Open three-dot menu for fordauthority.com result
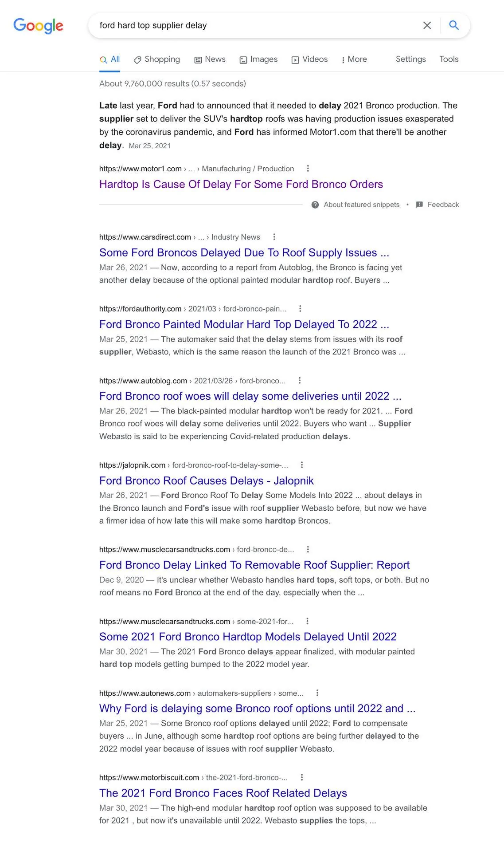Screen dimensions: 504x843 click(x=300, y=309)
